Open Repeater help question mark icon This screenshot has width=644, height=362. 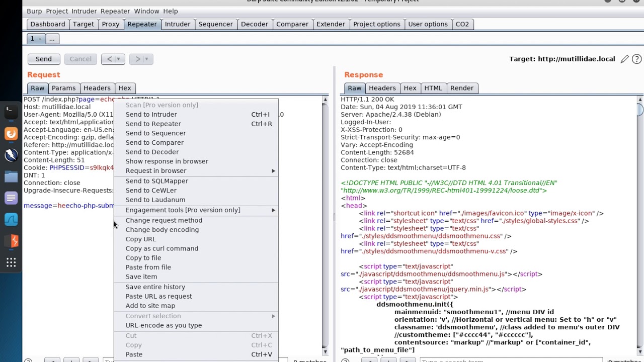tap(636, 59)
